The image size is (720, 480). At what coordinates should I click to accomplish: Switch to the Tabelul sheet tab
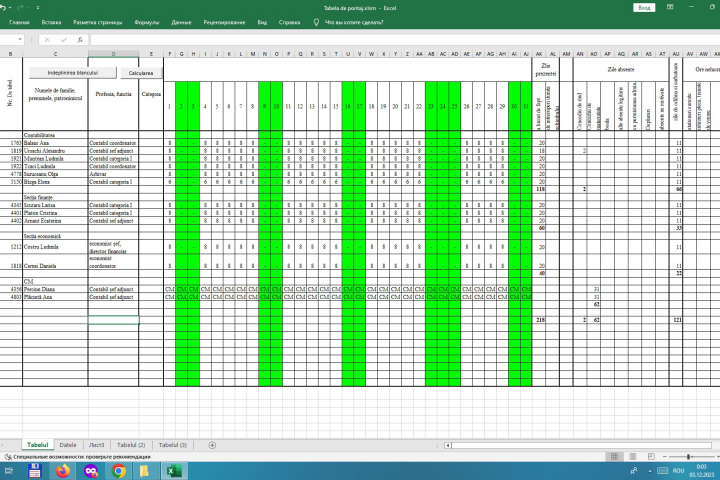point(37,445)
